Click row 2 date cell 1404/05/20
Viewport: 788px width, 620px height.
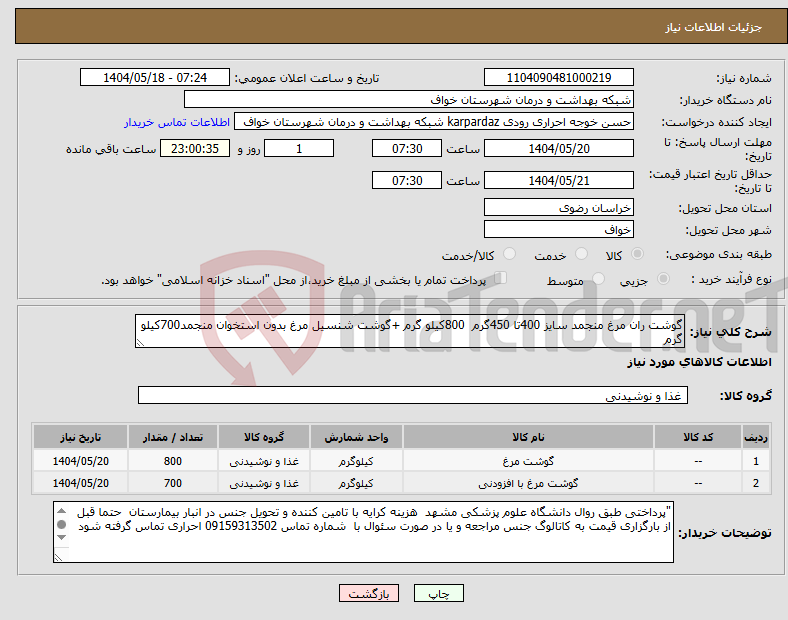(80, 483)
